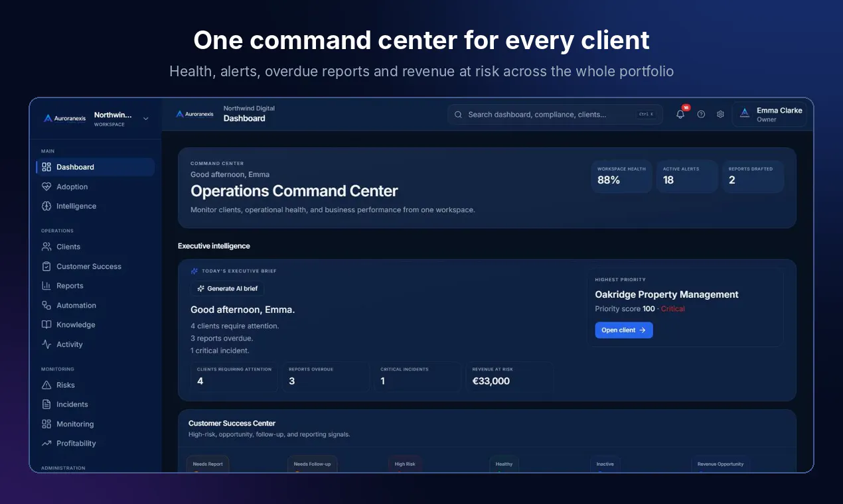Select the Workspace Health 88% card

pyautogui.click(x=621, y=176)
